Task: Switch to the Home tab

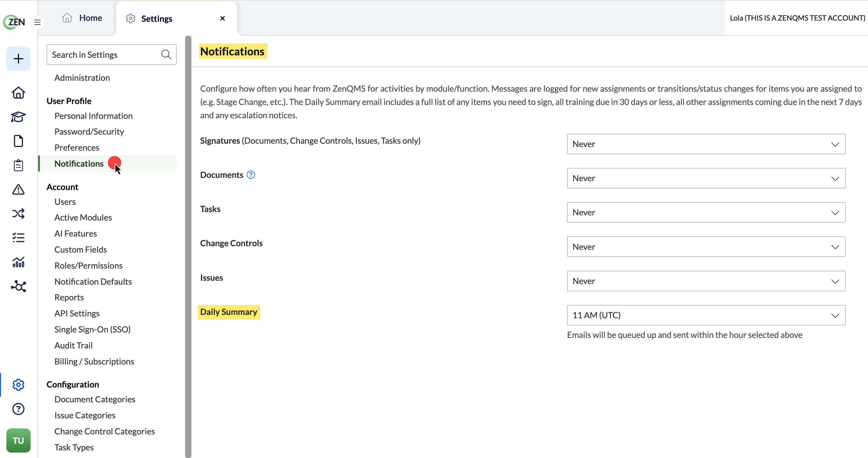Action: point(82,18)
